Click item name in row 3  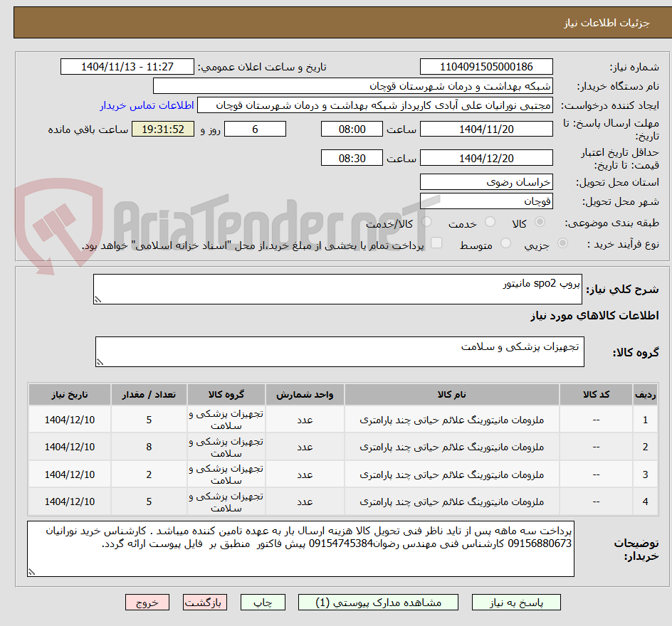(452, 474)
